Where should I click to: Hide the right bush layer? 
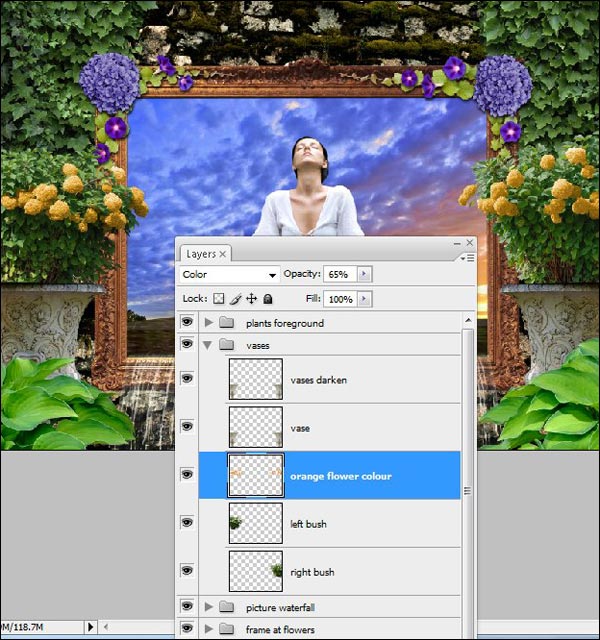coord(187,570)
